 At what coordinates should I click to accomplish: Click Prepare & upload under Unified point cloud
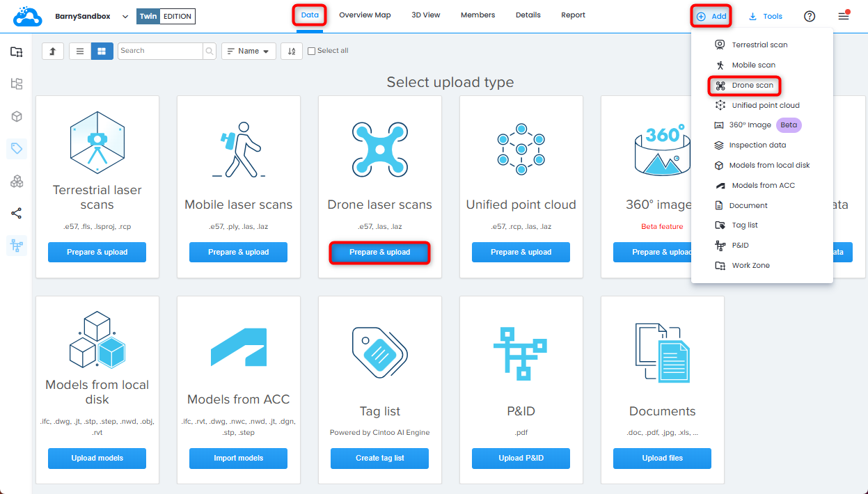521,253
